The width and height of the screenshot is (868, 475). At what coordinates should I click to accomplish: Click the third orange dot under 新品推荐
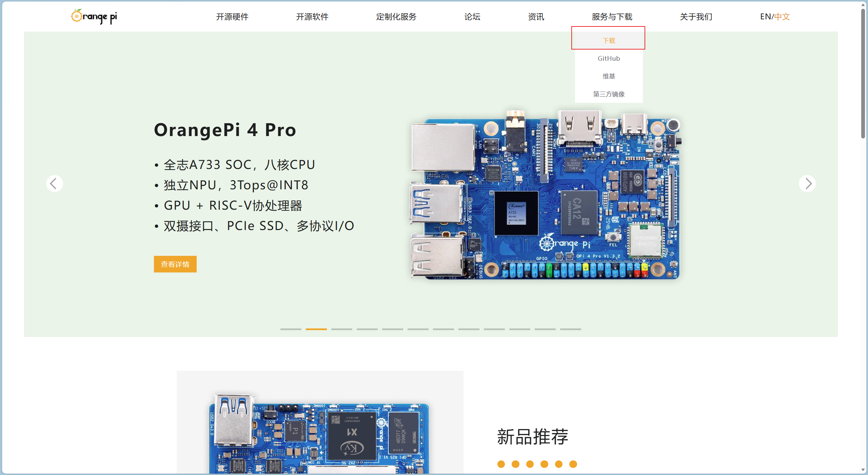530,464
